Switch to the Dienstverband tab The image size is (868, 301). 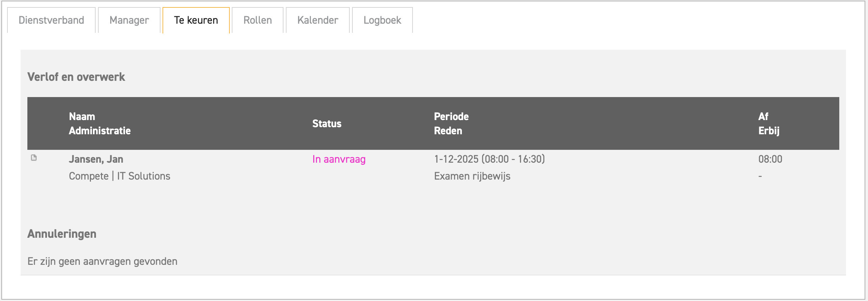point(51,20)
